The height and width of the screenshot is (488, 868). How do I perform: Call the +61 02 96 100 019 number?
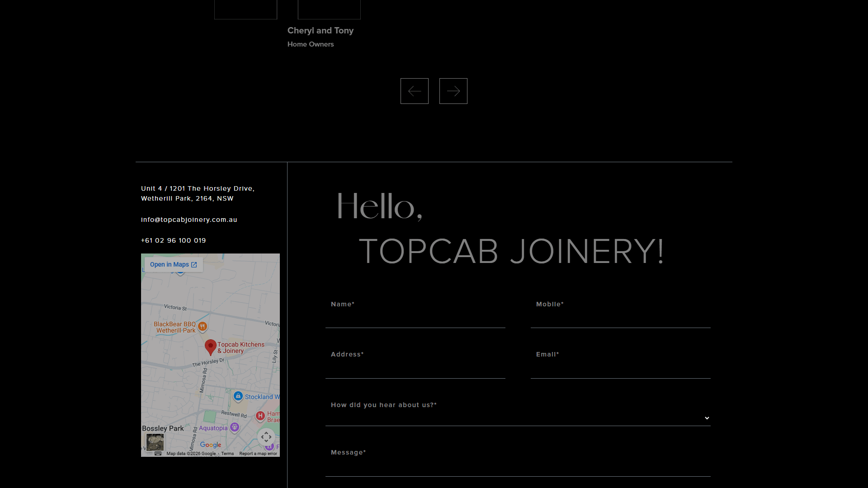(x=173, y=240)
